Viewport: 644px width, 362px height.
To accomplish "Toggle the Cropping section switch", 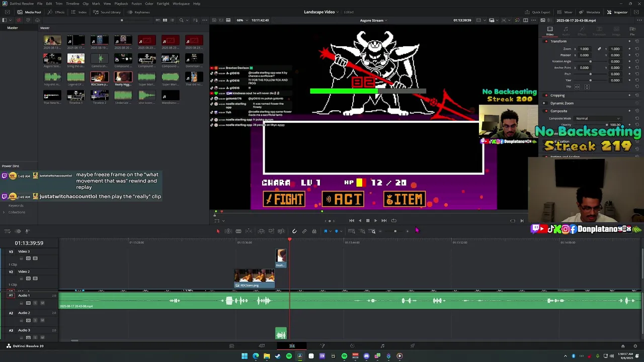I will [x=546, y=95].
